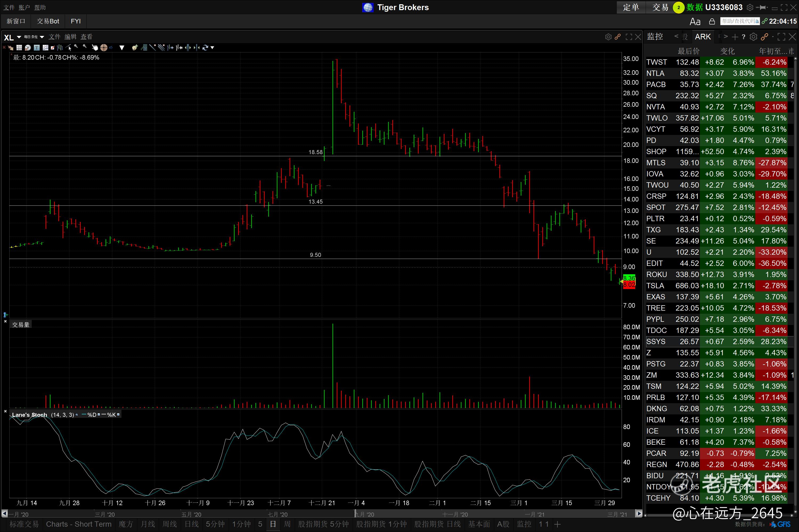Add a new watchlist tab with plus
The image size is (799, 532).
coord(735,37)
